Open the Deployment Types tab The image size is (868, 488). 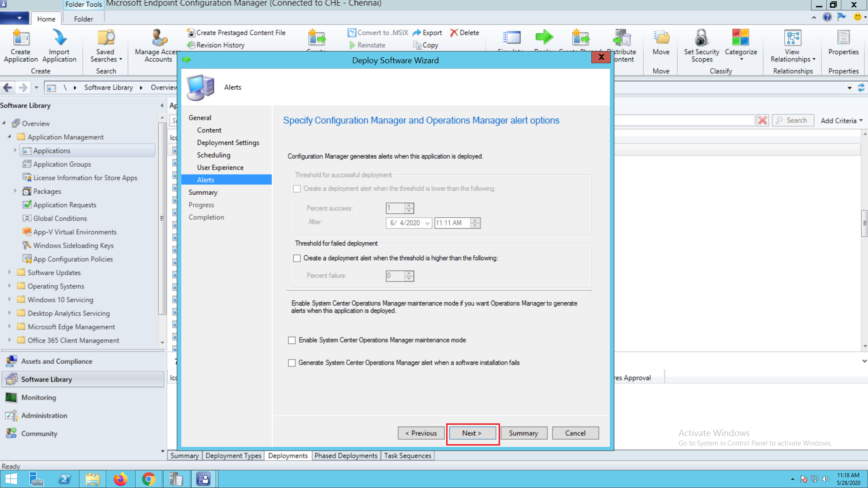[x=233, y=455]
